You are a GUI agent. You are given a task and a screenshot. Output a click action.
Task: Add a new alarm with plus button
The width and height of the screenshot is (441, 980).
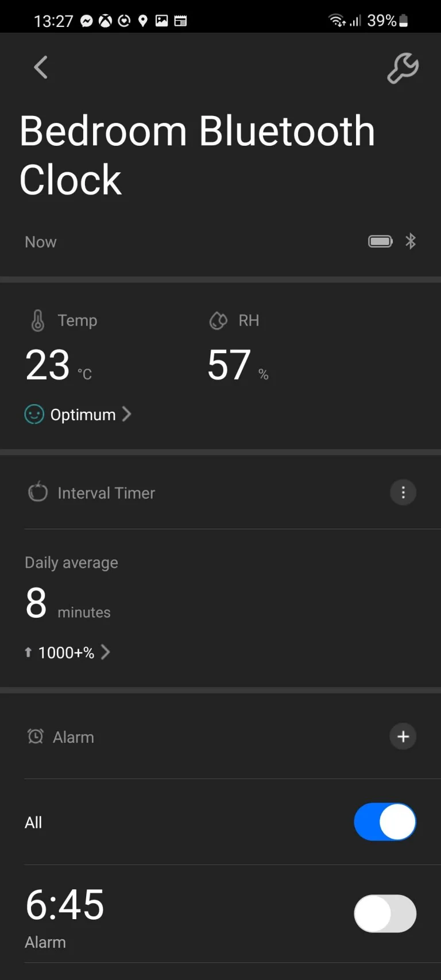403,737
